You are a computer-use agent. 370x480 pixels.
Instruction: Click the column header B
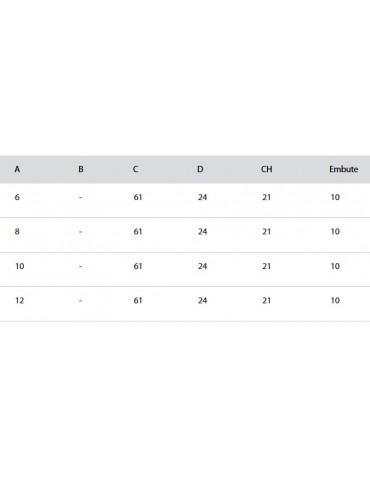pyautogui.click(x=81, y=169)
